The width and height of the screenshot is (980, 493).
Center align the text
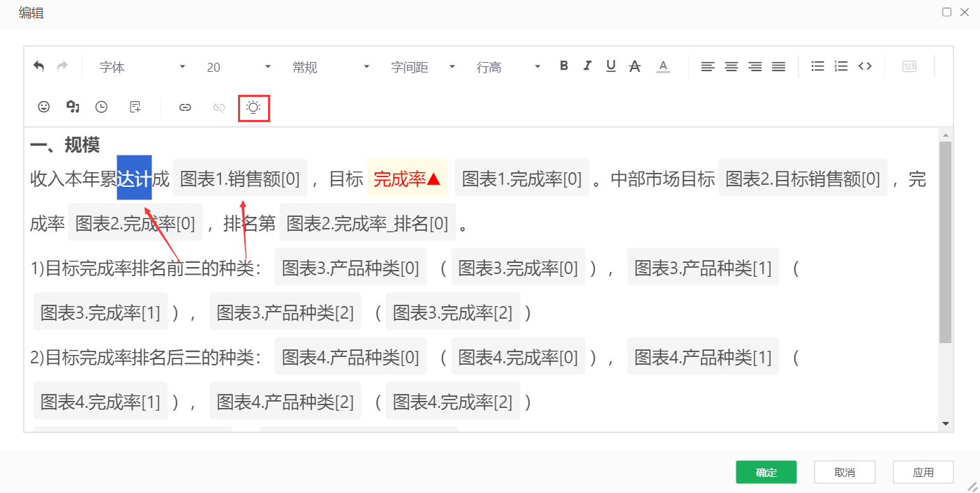coord(731,67)
